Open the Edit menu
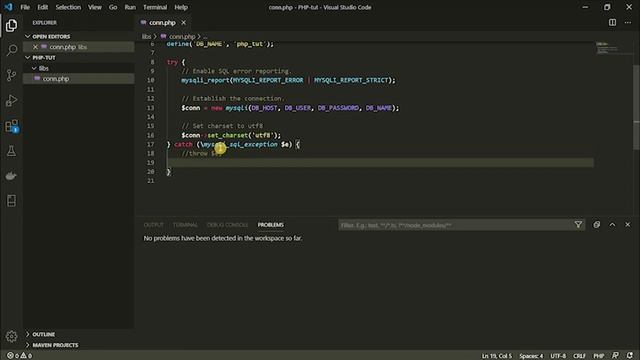Viewport: 640px width, 360px height. [42, 7]
